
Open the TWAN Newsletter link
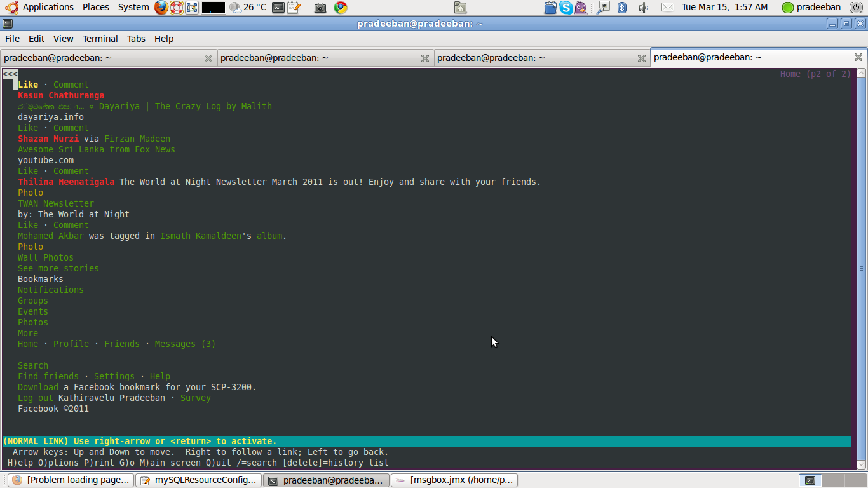coord(56,203)
